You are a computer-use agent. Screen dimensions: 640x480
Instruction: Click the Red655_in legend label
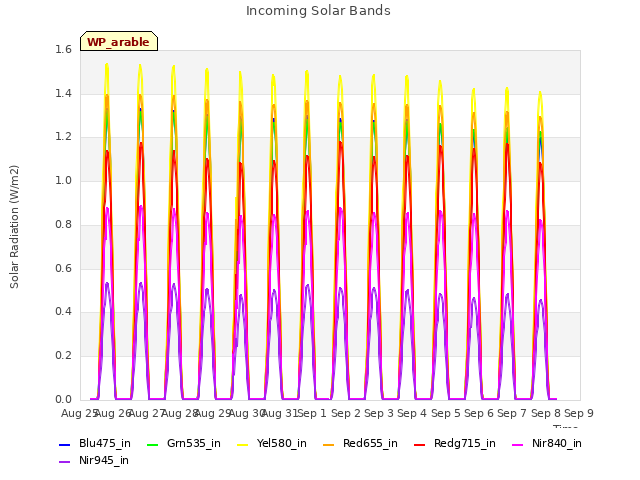click(370, 443)
